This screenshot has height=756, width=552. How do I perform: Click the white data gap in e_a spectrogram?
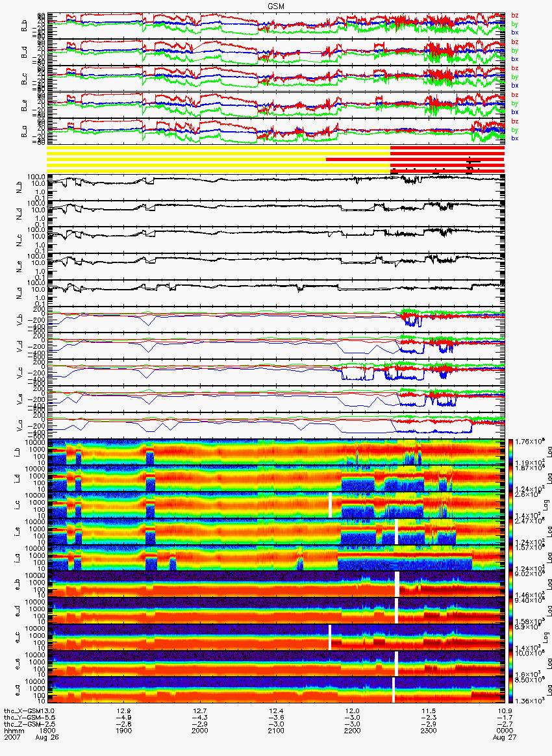pos(394,691)
